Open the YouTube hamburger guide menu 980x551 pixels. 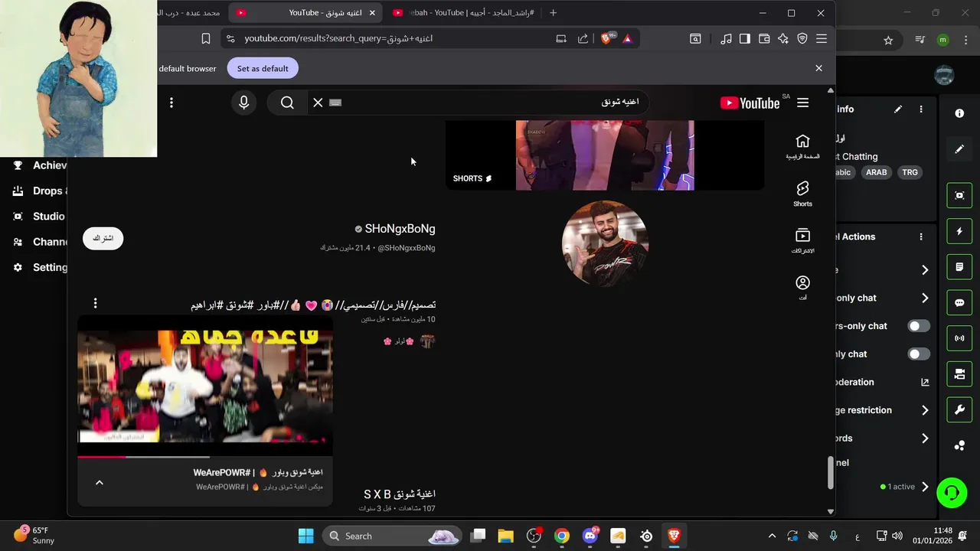pos(802,103)
